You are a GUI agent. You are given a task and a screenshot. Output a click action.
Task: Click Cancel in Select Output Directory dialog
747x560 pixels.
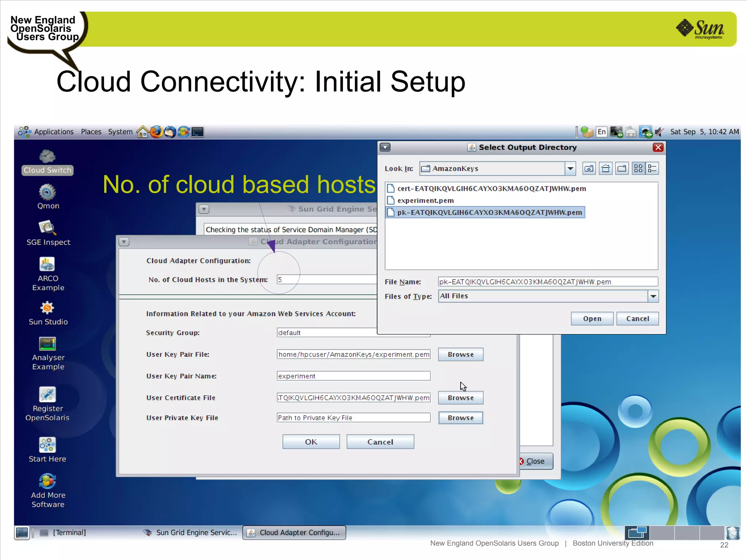(638, 319)
